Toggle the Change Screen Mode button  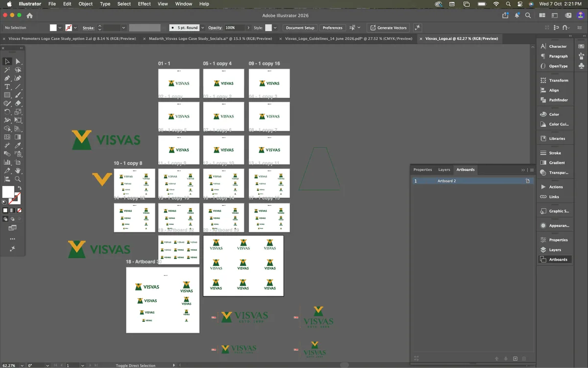coord(12,228)
